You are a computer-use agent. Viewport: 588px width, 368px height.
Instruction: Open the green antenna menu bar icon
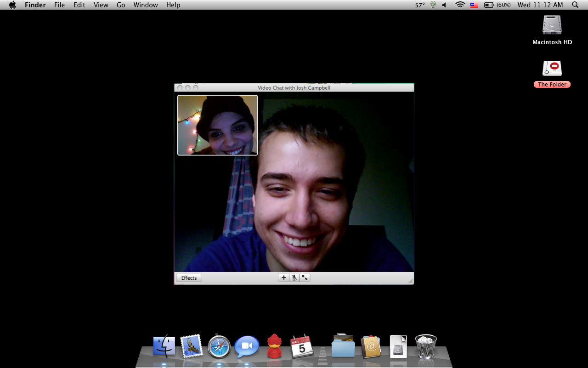[x=433, y=5]
